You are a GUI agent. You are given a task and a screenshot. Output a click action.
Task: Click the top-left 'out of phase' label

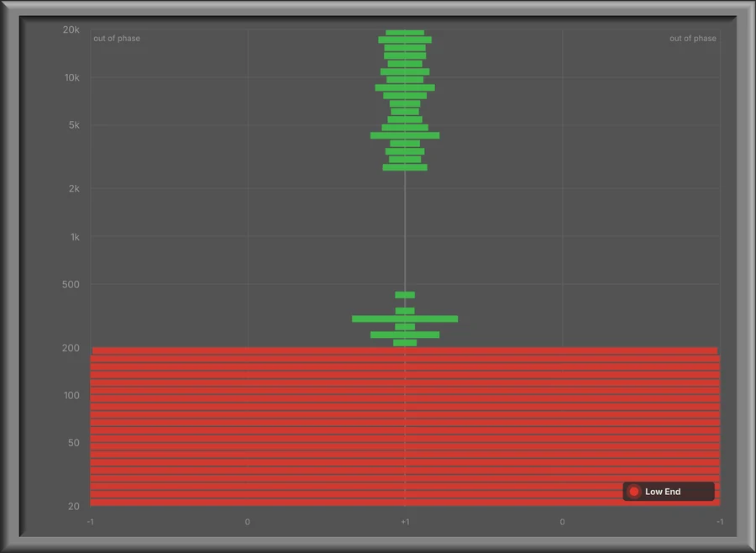click(117, 39)
